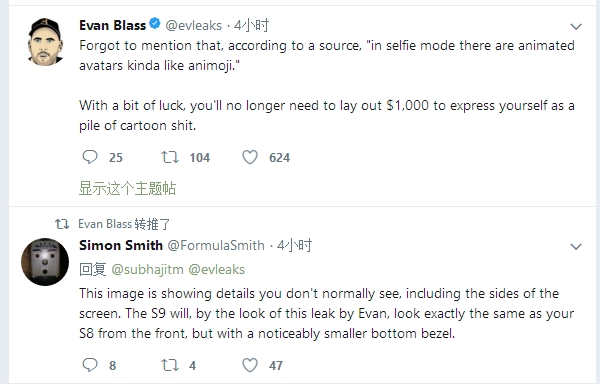Retweet Simon Smith's tweet
Image resolution: width=600 pixels, height=384 pixels.
pyautogui.click(x=170, y=365)
